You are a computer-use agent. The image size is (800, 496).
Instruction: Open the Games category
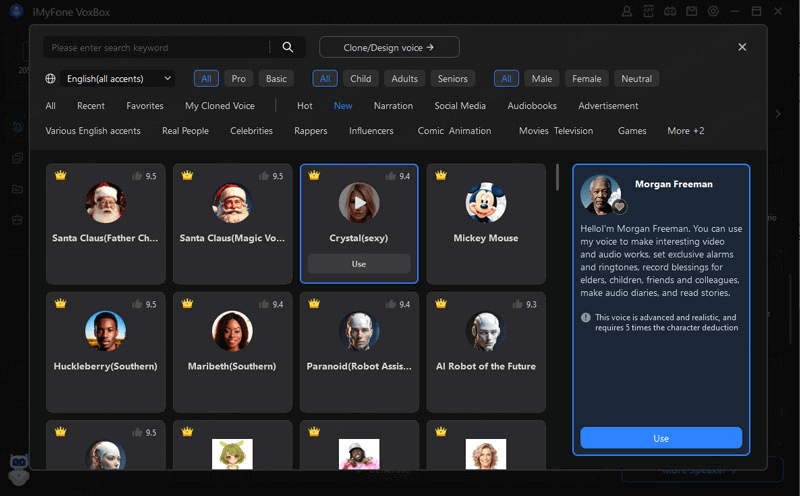coord(632,131)
